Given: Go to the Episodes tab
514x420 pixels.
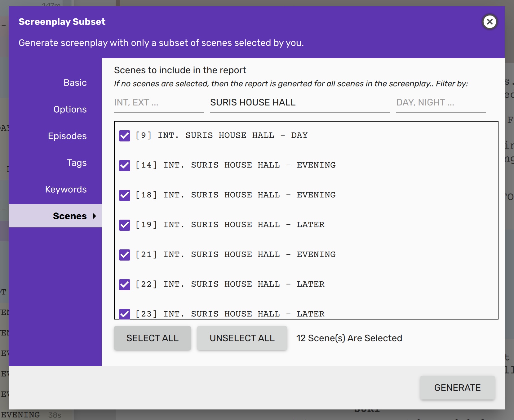Looking at the screenshot, I should (x=67, y=136).
